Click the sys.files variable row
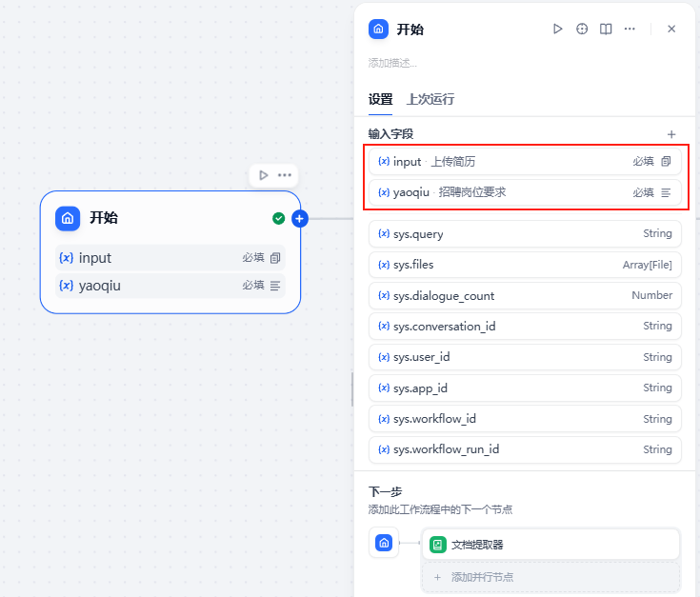This screenshot has width=700, height=597. (x=524, y=265)
